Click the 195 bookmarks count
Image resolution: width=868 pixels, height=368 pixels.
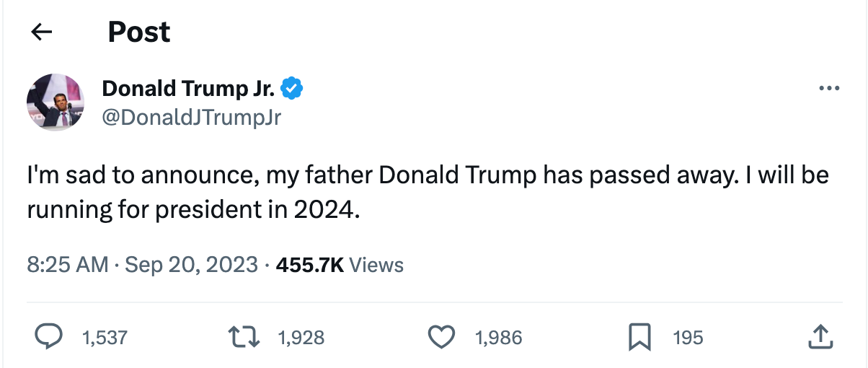click(687, 337)
